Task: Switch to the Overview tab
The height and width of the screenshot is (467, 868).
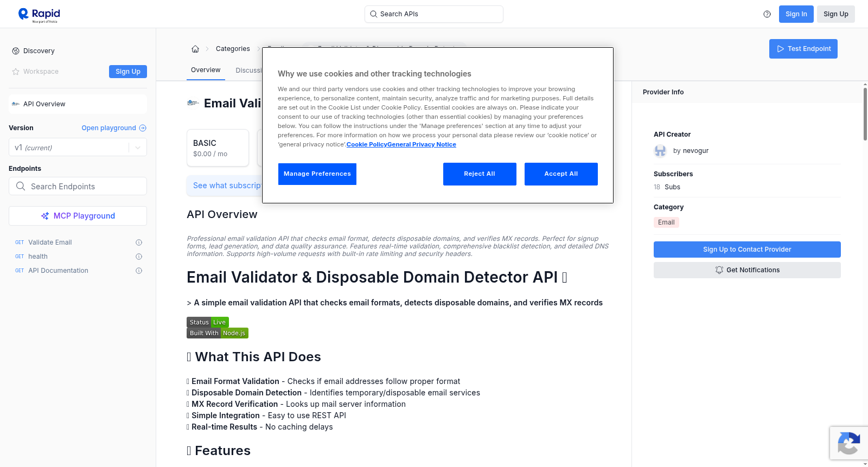Action: pos(206,70)
